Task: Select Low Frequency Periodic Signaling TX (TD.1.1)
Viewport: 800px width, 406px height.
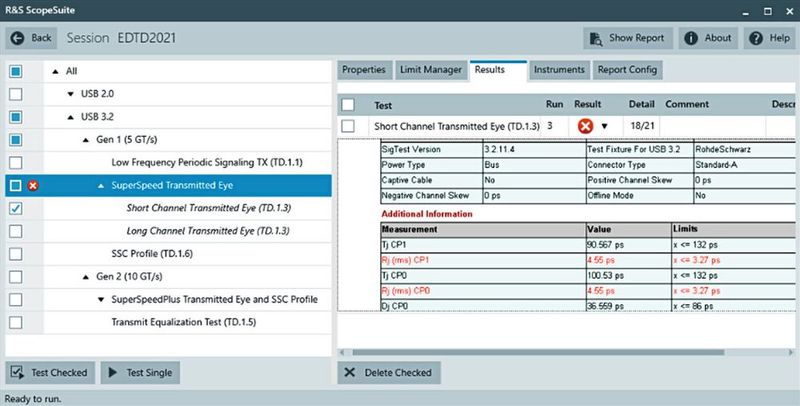Action: [x=207, y=163]
